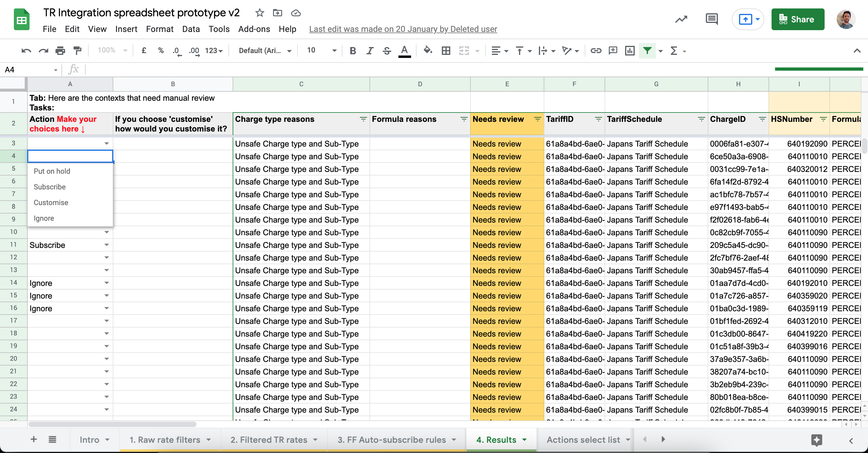
Task: Toggle TariffSchedule column filter
Action: tap(701, 119)
